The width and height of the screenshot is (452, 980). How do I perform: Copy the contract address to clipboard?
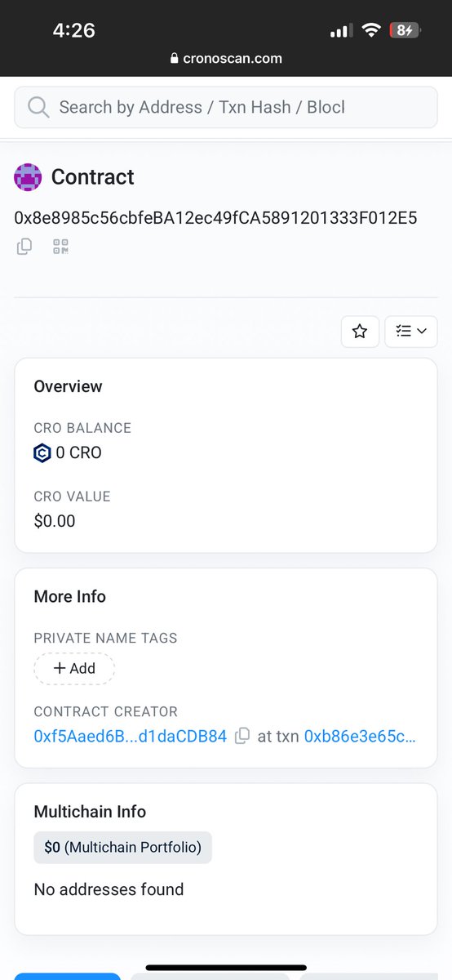tap(24, 246)
